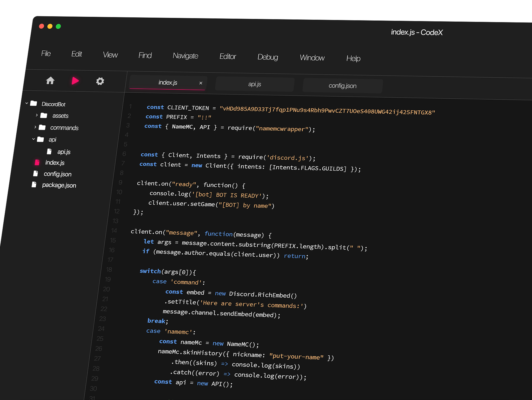532x400 pixels.
Task: Open the Navigate menu
Action: coord(185,56)
